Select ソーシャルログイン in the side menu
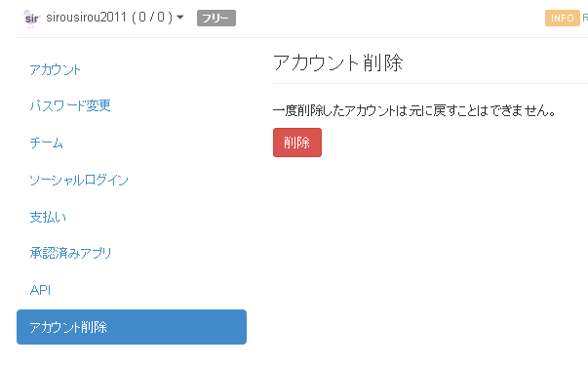588x368 pixels. (79, 180)
